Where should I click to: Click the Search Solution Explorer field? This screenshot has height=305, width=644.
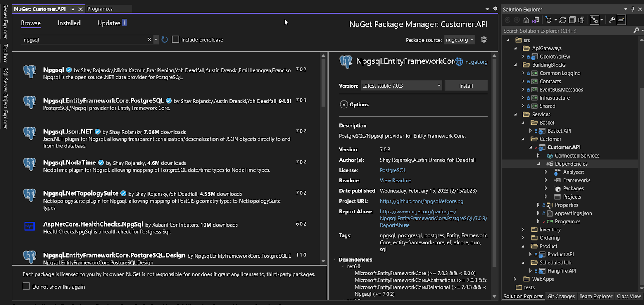(567, 31)
